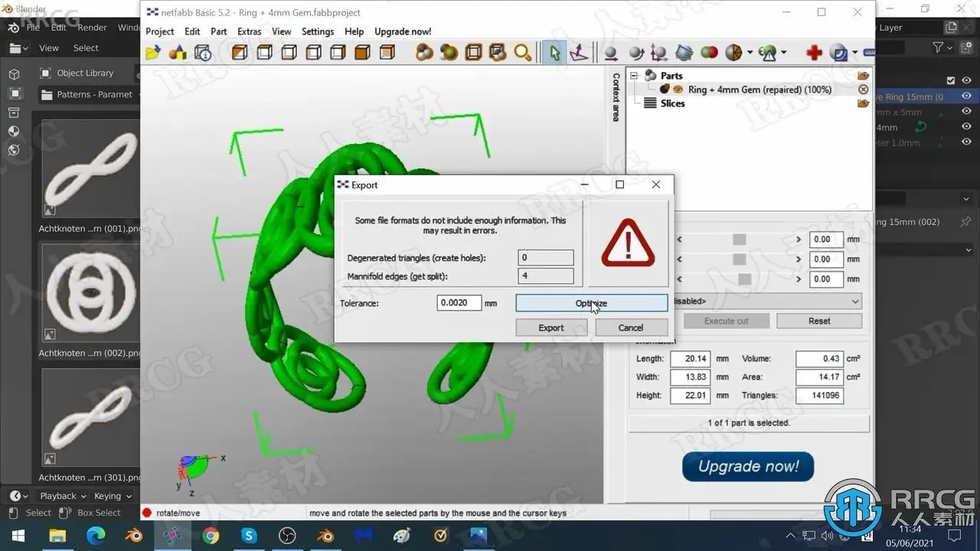
Task: Activate the arrow selection mode tool
Action: click(555, 53)
